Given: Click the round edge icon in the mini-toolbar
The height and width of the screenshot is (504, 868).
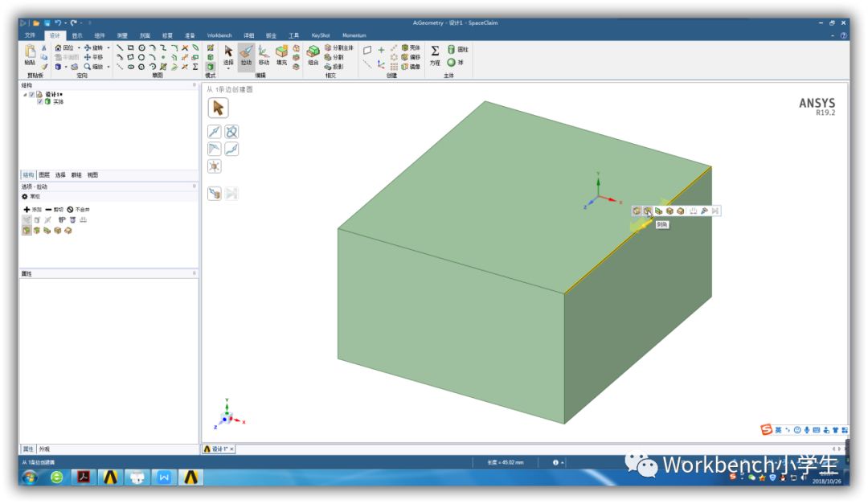Looking at the screenshot, I should pos(637,211).
